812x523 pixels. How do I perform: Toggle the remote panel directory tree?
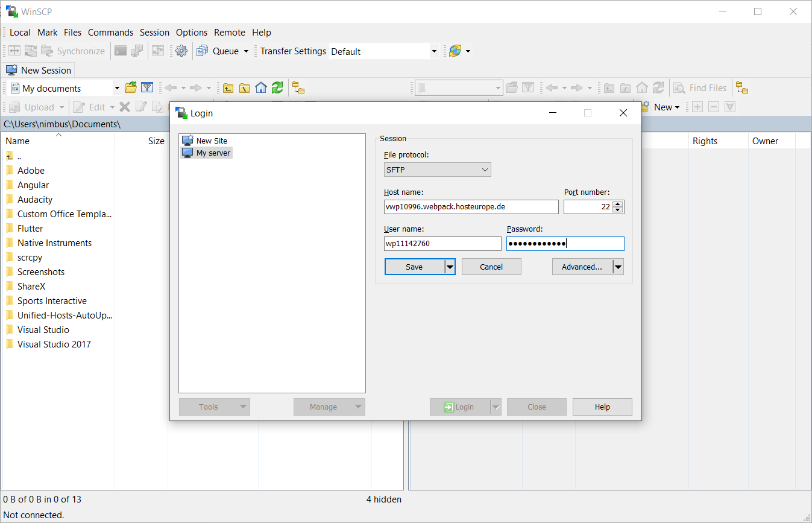pos(742,88)
